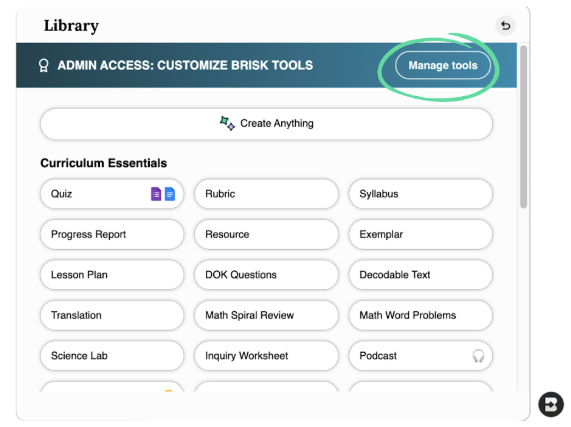
Task: Open the Brisk floating button icon
Action: (x=551, y=404)
